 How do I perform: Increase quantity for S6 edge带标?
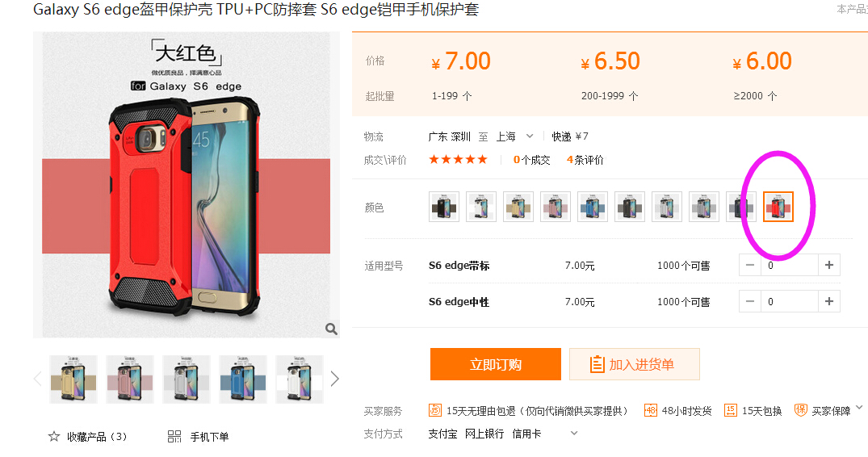pos(828,265)
